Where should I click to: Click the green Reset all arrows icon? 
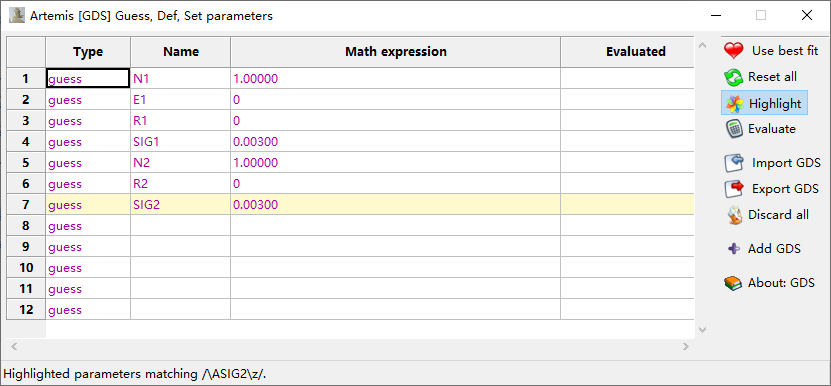tap(734, 77)
